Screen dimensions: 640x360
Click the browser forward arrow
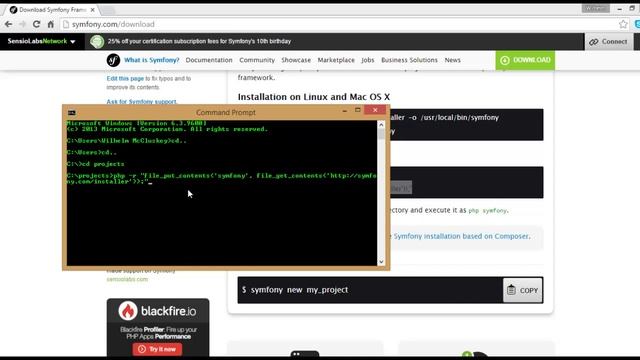[22, 24]
